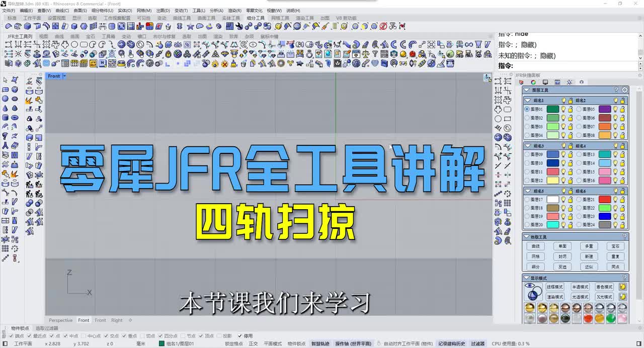Open the 文件(F) menu
Viewport: 644px width, 348px height.
click(x=9, y=11)
